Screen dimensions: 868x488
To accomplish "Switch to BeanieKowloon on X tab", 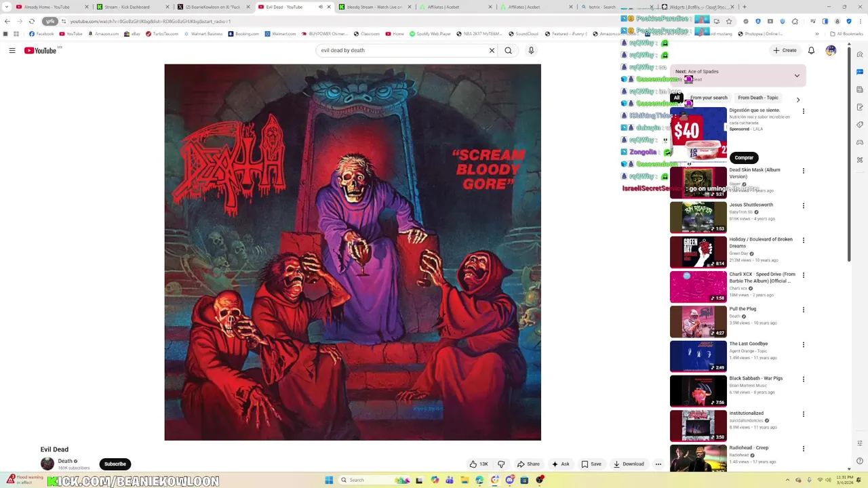I will (212, 7).
